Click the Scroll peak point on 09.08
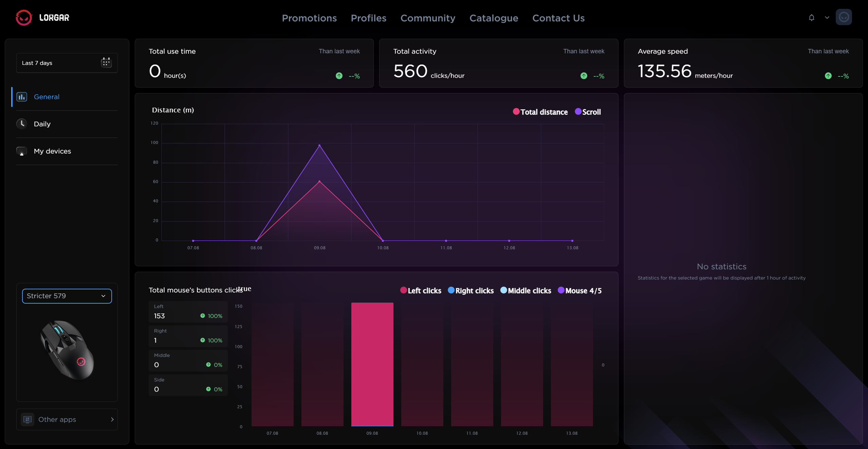Viewport: 868px width, 449px height. point(319,145)
